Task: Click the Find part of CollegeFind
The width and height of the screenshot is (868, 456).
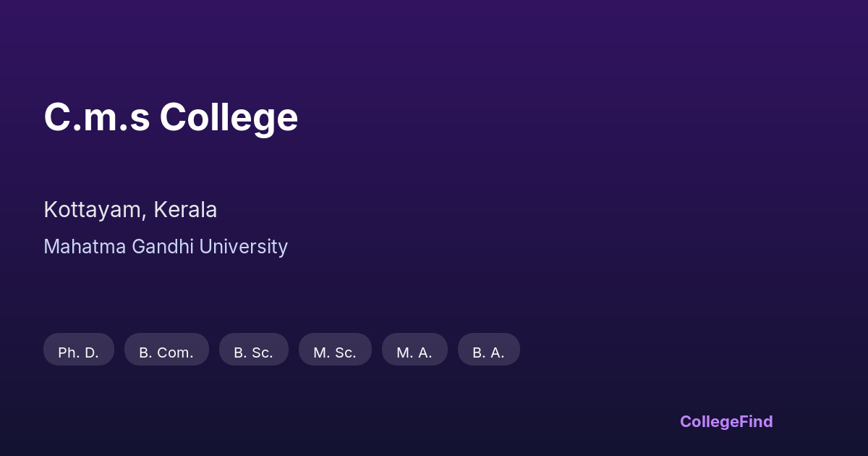Action: (757, 421)
